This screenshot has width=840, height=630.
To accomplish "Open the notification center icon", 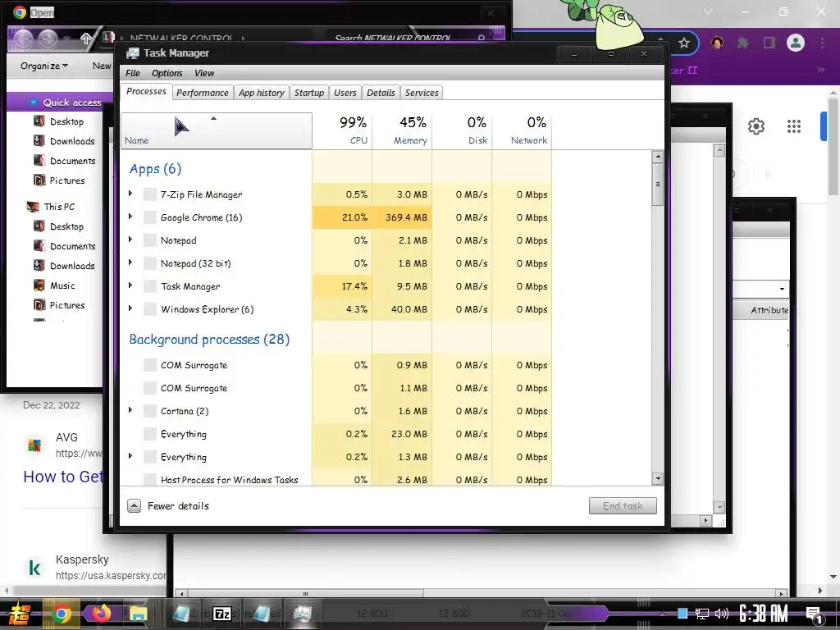I will tap(815, 615).
